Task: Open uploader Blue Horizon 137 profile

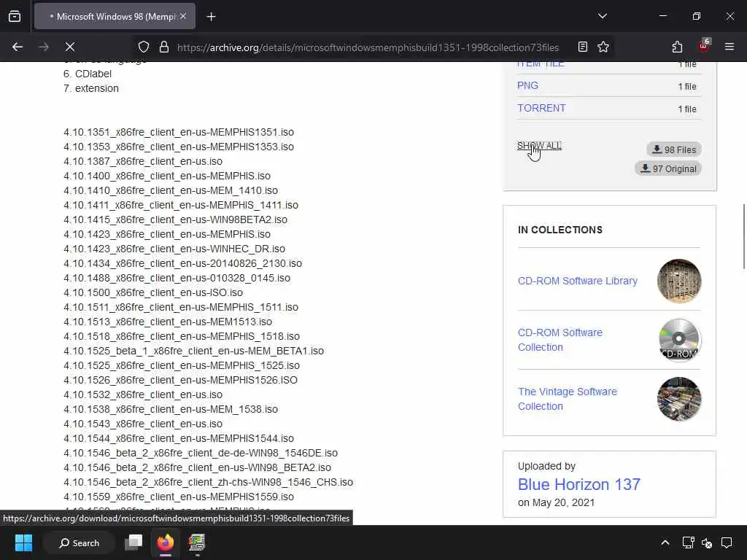Action: 578,484
